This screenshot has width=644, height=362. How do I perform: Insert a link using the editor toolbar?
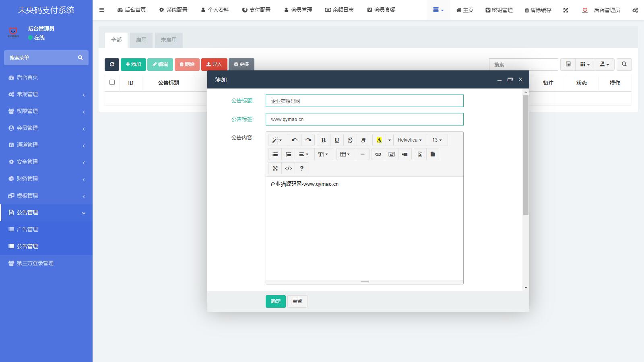pyautogui.click(x=378, y=154)
